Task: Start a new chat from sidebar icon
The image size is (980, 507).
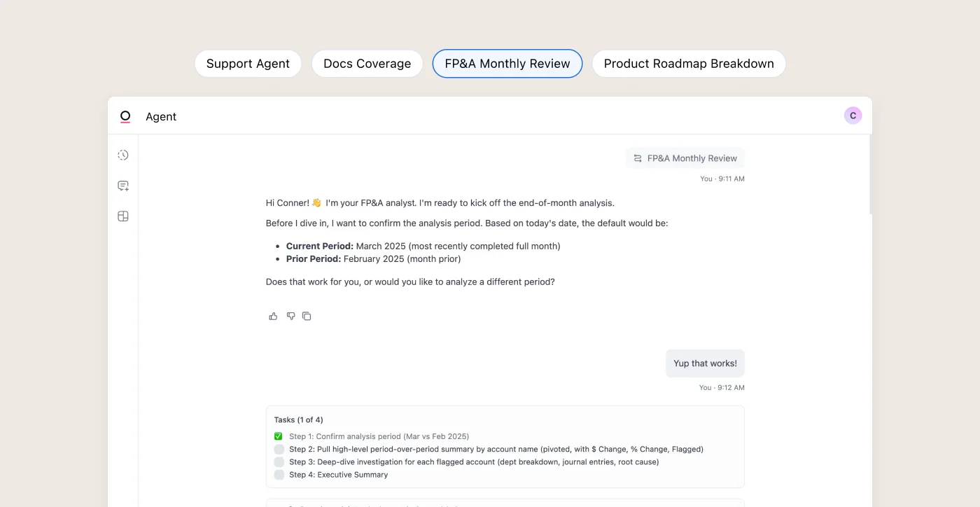Action: point(123,186)
